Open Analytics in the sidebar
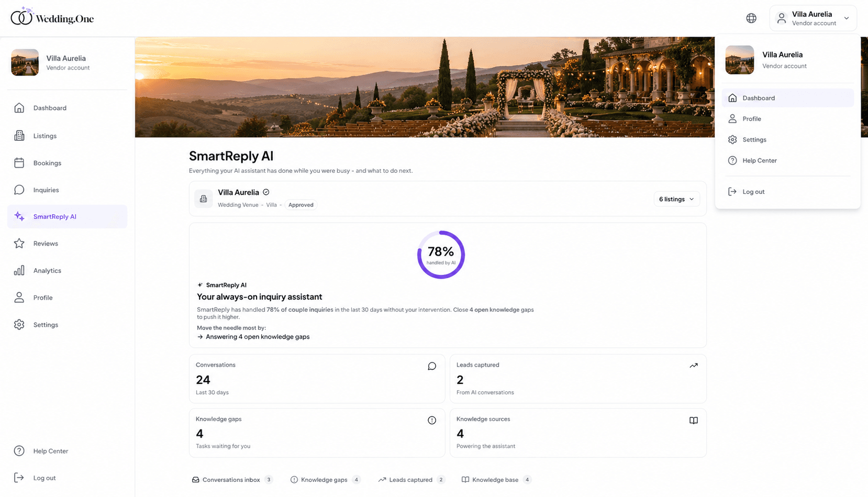Viewport: 868px width, 497px height. 67,271
